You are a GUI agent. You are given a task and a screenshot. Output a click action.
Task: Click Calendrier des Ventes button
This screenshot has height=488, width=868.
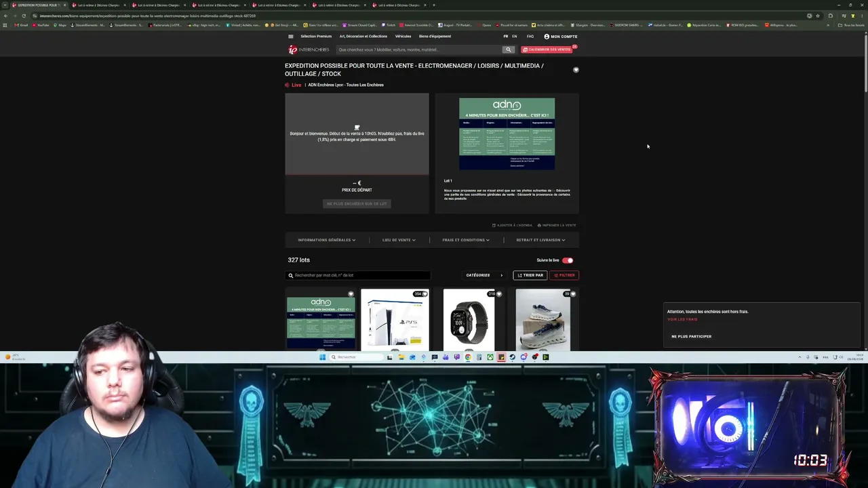coord(547,49)
